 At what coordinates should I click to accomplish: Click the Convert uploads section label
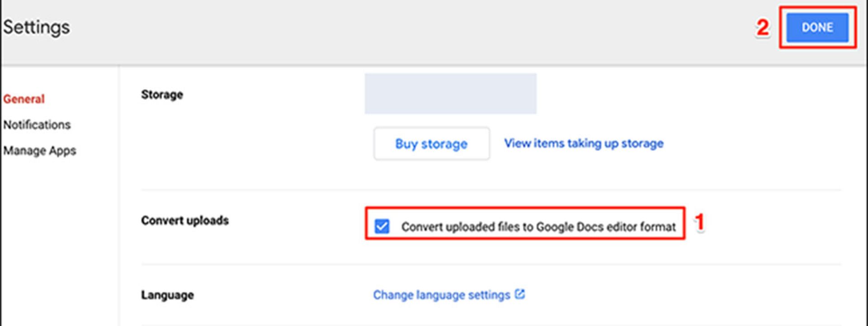coord(185,221)
